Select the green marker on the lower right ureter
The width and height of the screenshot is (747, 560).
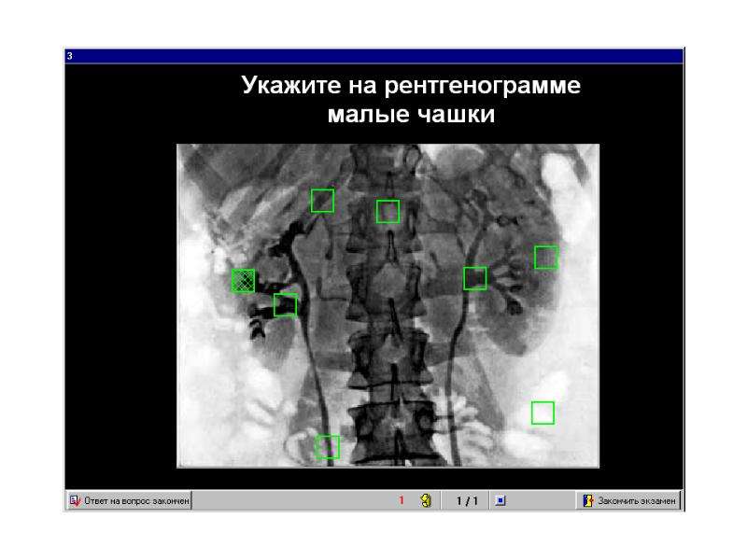pos(328,447)
